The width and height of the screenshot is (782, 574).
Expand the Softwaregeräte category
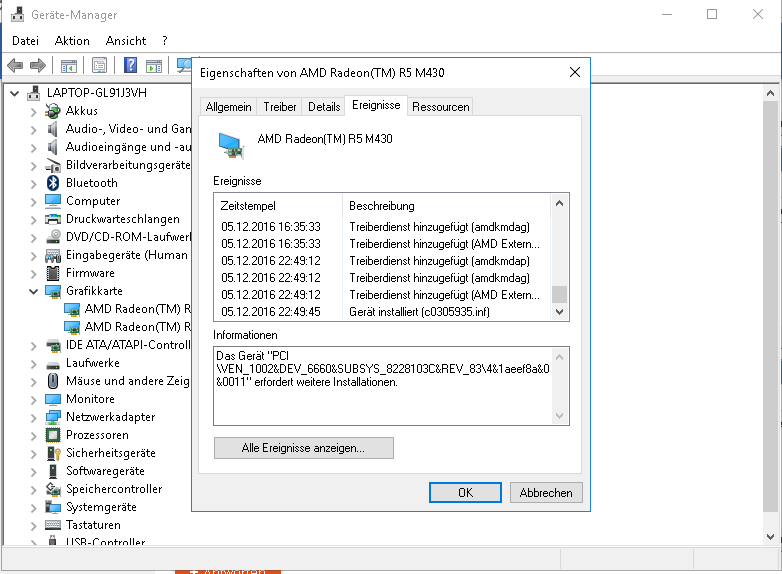point(33,472)
